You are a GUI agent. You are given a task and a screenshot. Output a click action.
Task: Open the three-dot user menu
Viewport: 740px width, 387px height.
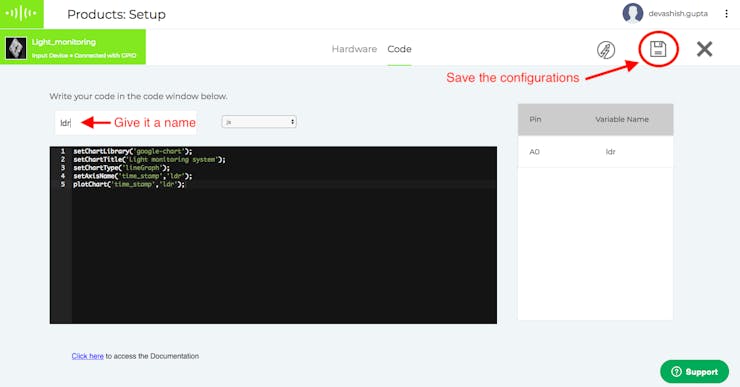[x=726, y=14]
